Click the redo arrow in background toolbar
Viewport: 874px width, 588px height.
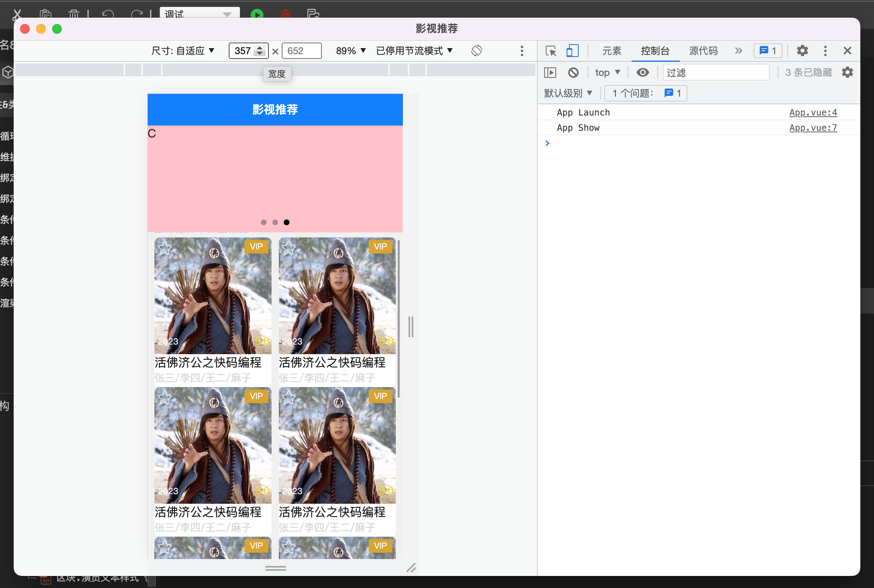click(x=136, y=14)
